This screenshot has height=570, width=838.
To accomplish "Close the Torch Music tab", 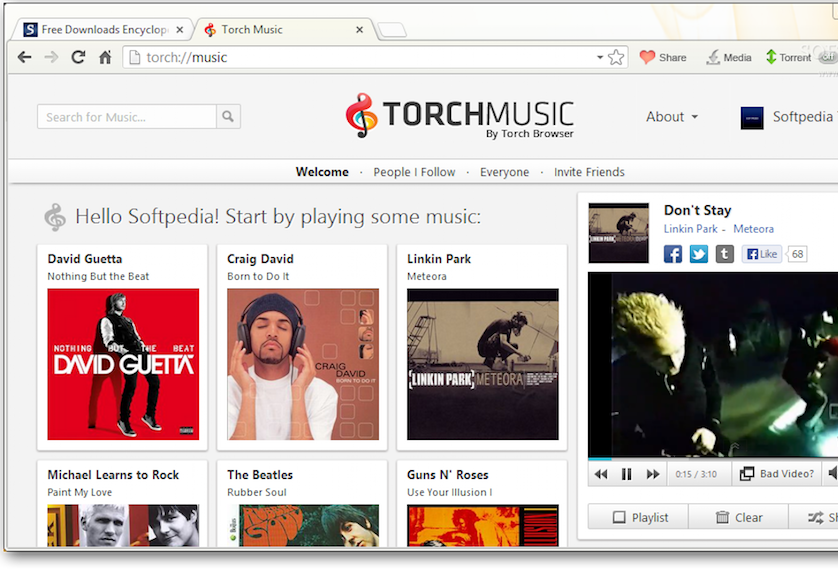I will coord(360,30).
